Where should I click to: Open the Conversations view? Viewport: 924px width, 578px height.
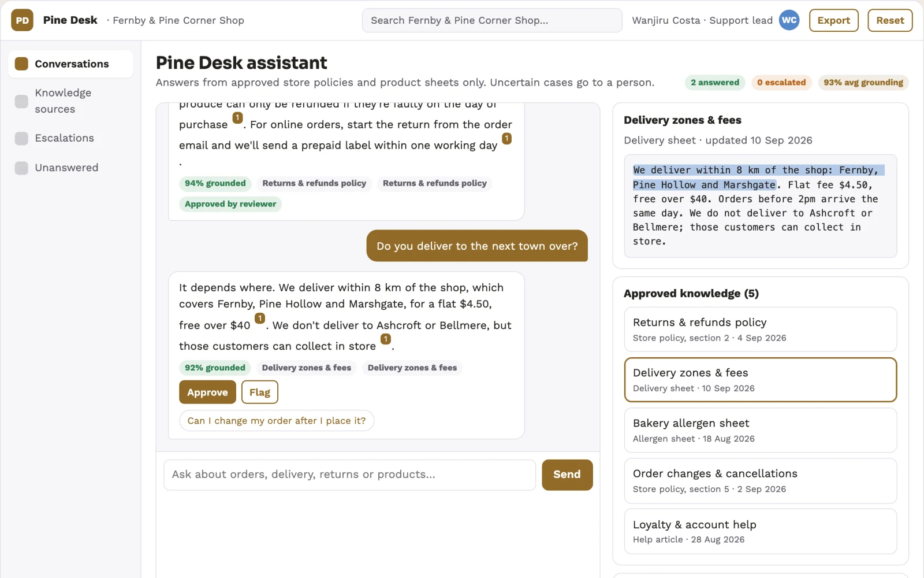coord(70,64)
